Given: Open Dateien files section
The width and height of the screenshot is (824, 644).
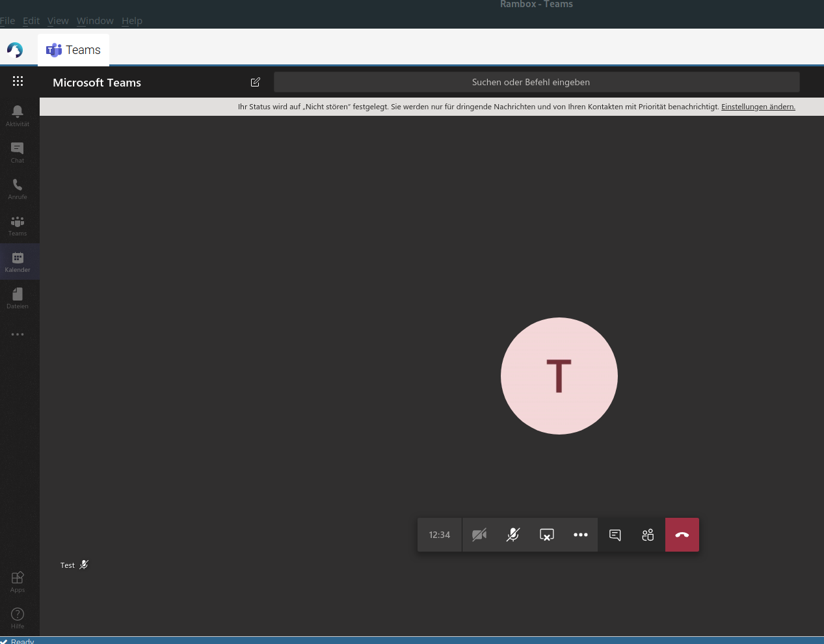Looking at the screenshot, I should [x=18, y=298].
